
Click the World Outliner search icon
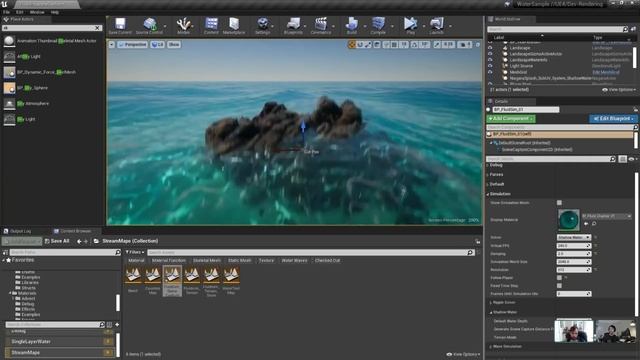625,29
